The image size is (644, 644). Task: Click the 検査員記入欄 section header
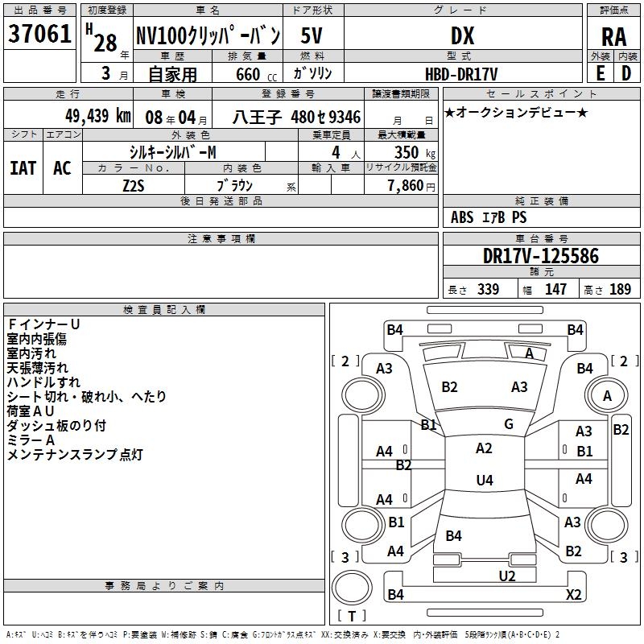[164, 310]
